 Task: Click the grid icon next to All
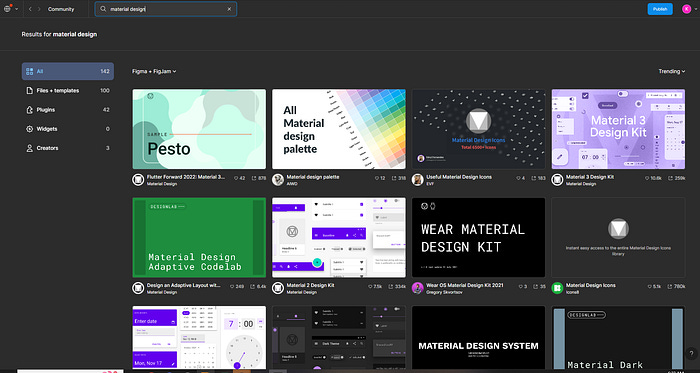(29, 71)
